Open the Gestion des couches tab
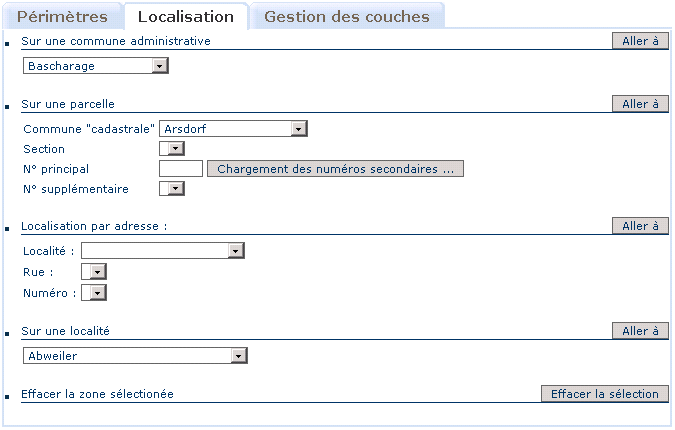Screen dimensions: 675x430 [346, 17]
